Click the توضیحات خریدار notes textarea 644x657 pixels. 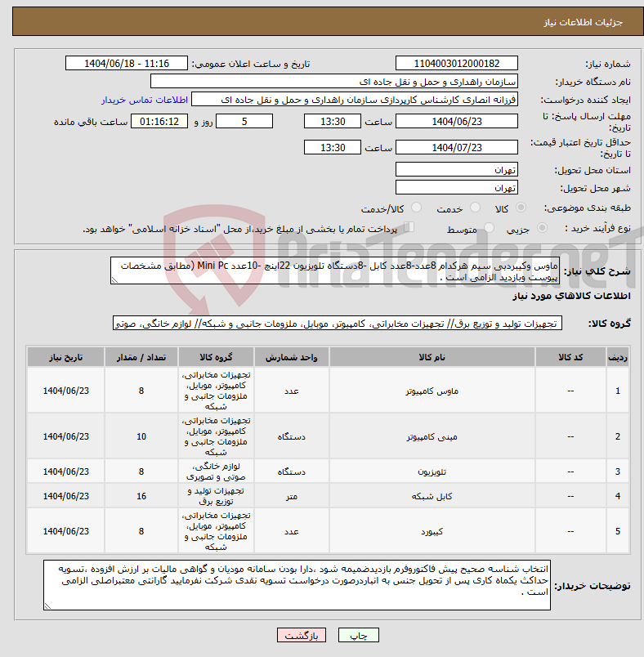tap(297, 585)
